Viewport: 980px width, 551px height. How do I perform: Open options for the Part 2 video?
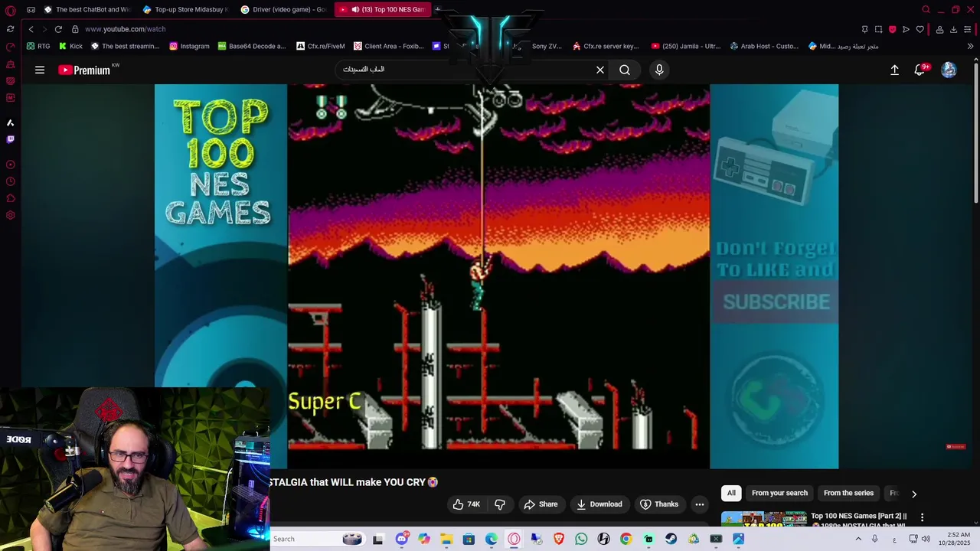(x=922, y=517)
